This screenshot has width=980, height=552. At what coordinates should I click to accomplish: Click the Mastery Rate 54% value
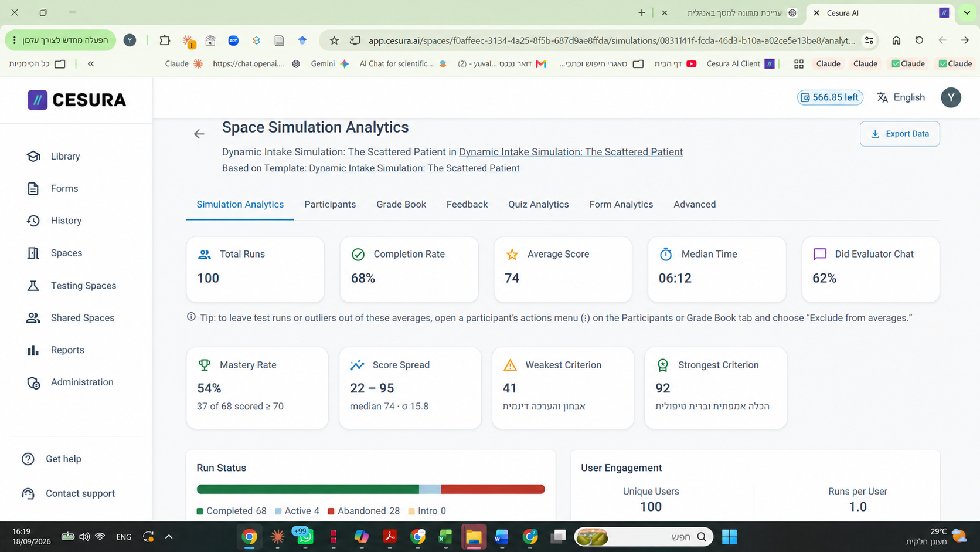[x=209, y=388]
